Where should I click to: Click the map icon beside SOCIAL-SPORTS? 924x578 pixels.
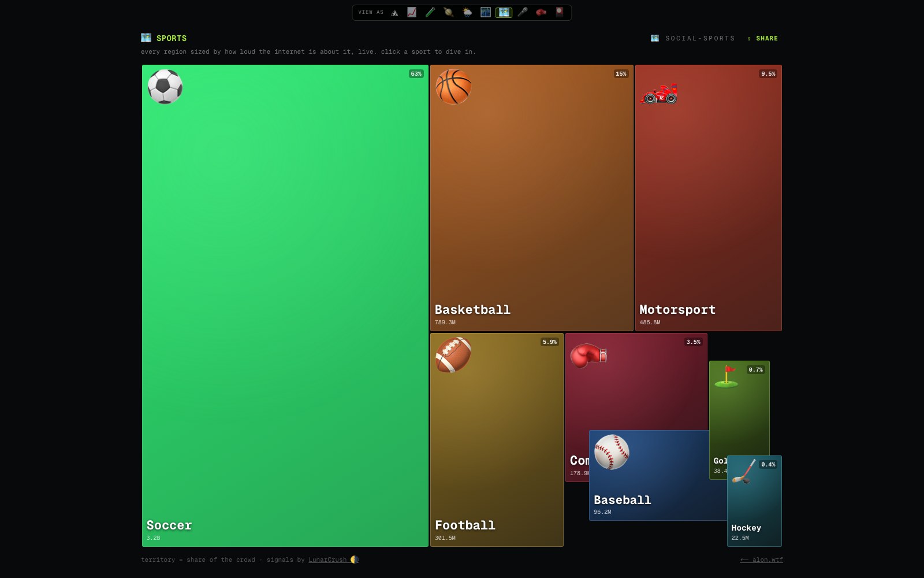(x=655, y=38)
